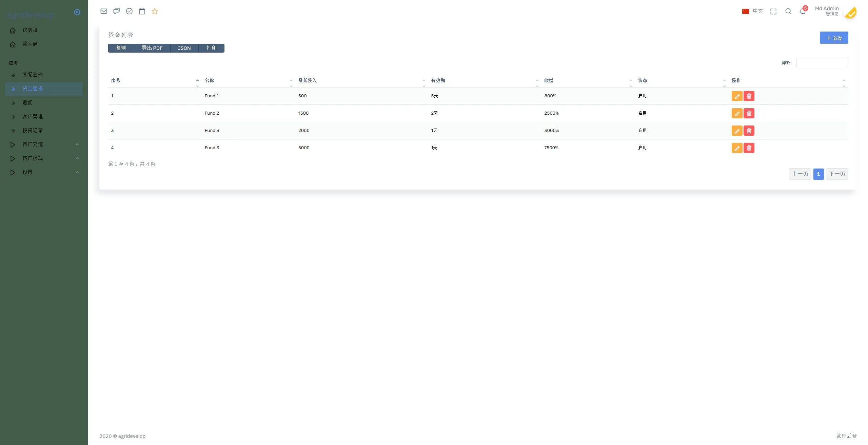This screenshot has width=868, height=445.
Task: Sort table by 序号 column
Action: tap(155, 80)
